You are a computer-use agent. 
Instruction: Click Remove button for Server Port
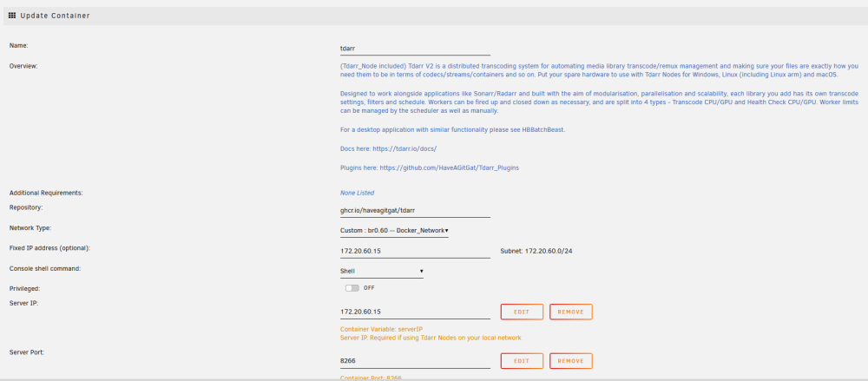(571, 360)
